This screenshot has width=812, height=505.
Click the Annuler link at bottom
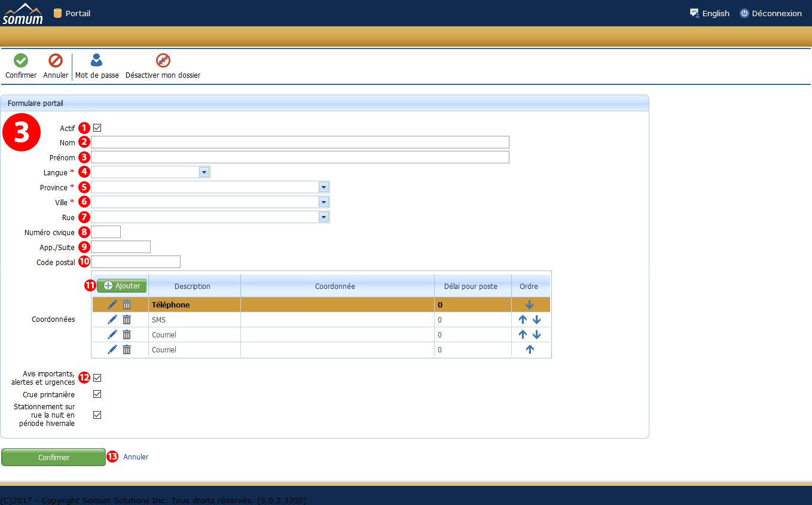tap(136, 457)
